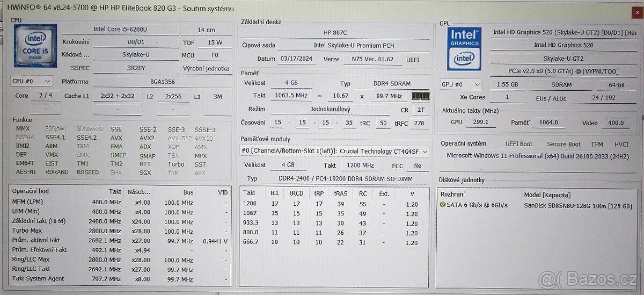Click the RAM module icon beside 99.7 MHz
The height and width of the screenshot is (295, 644).
coord(420,96)
